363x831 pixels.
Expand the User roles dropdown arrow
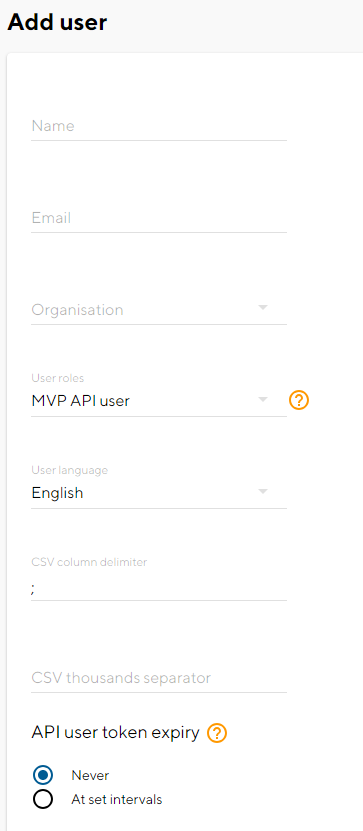coord(263,400)
